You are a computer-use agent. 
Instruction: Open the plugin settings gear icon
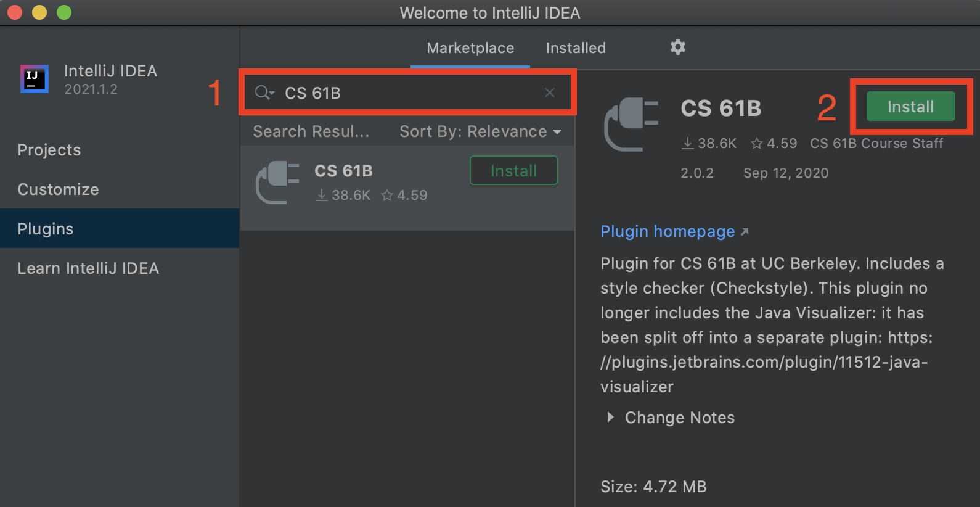(677, 47)
